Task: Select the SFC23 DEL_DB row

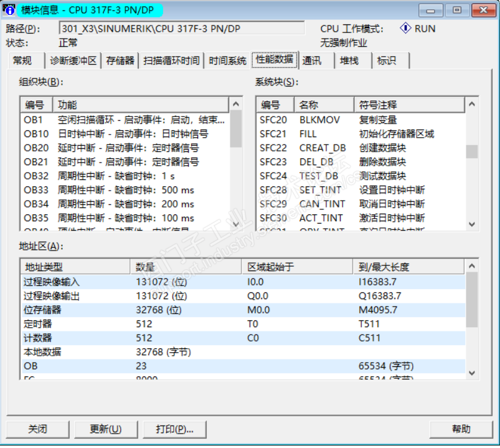Action: coord(361,162)
